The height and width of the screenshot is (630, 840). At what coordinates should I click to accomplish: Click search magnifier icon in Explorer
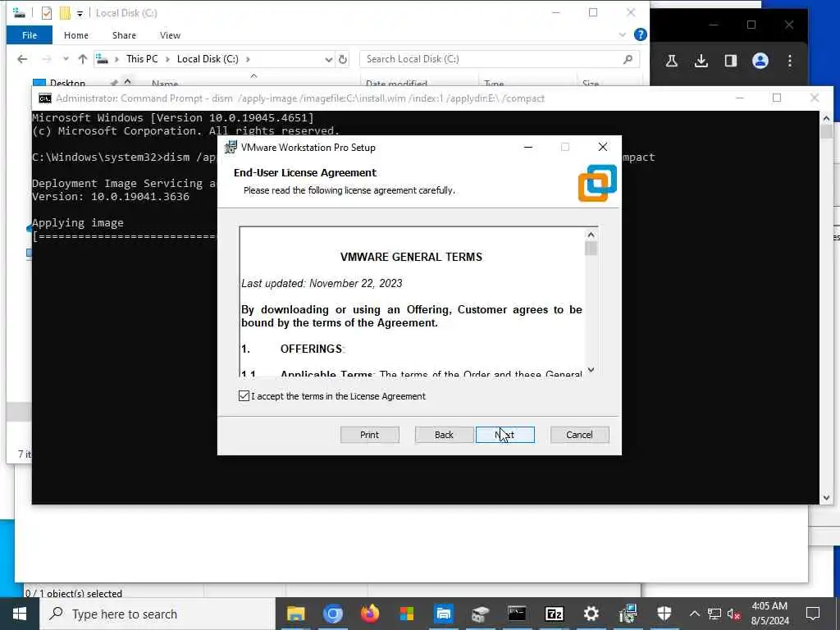(628, 59)
